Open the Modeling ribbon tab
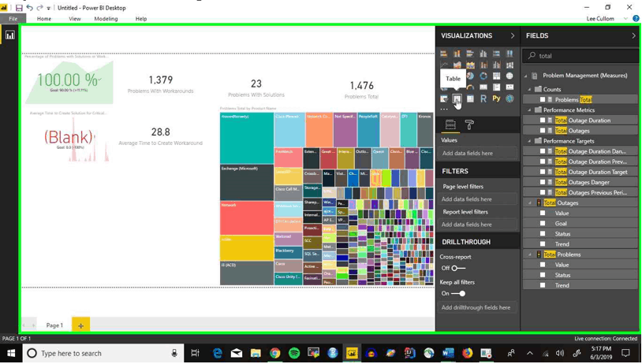Screen dimensions: 642x364 pos(106,19)
